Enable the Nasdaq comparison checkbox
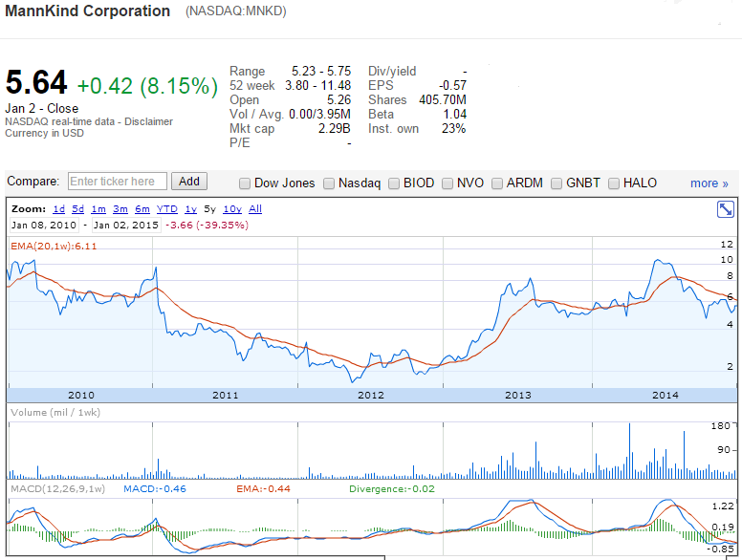The image size is (742, 560). [329, 183]
